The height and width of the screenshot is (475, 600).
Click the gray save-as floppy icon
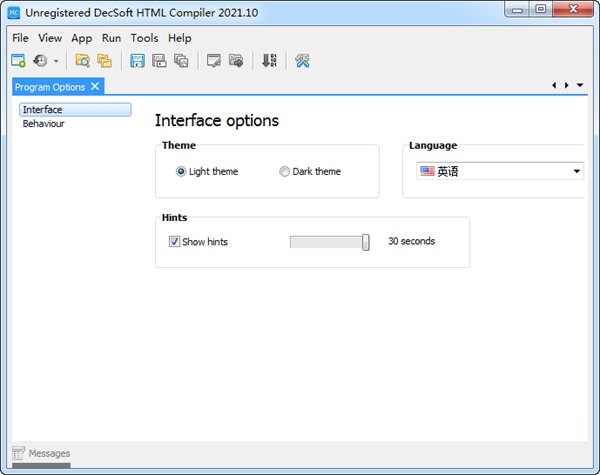tap(159, 61)
